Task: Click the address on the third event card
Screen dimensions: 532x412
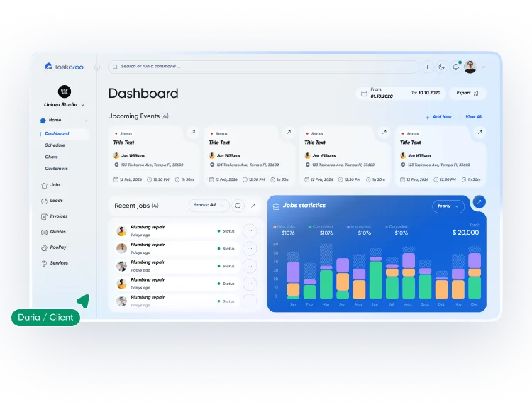Action: point(343,165)
